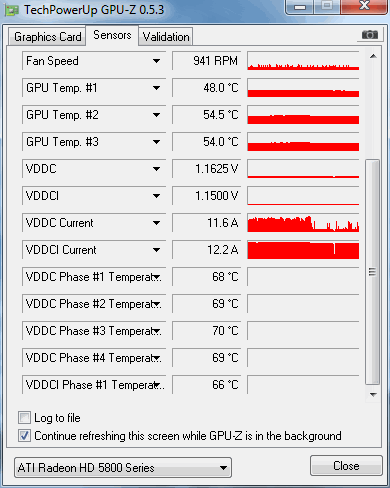390x488 pixels.
Task: Switch to the Graphics Card tab
Action: tap(47, 37)
